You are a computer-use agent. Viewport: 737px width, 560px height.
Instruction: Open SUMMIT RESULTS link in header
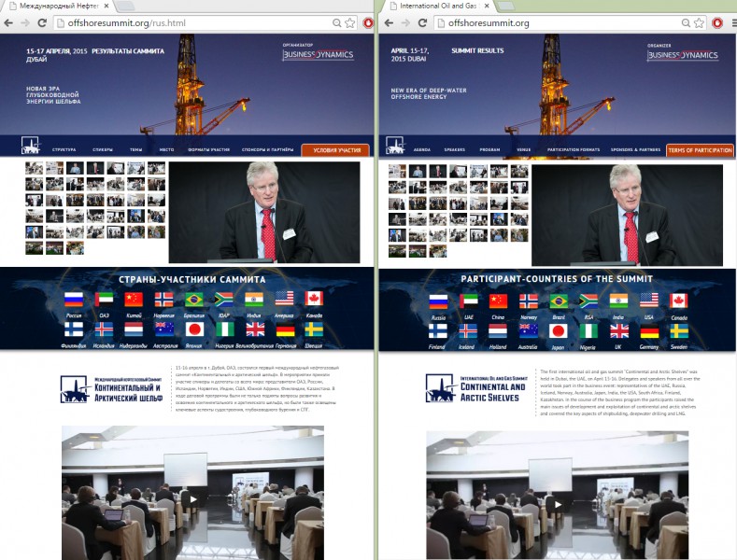477,50
